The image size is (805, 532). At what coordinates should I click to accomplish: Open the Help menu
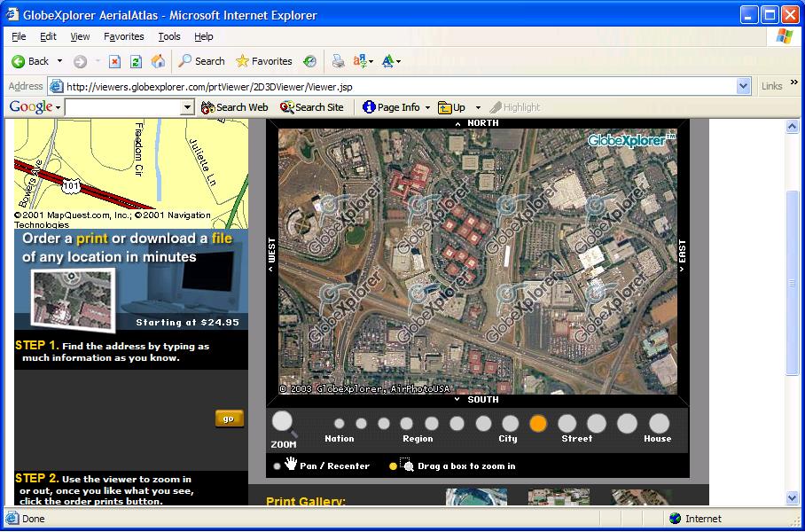203,36
